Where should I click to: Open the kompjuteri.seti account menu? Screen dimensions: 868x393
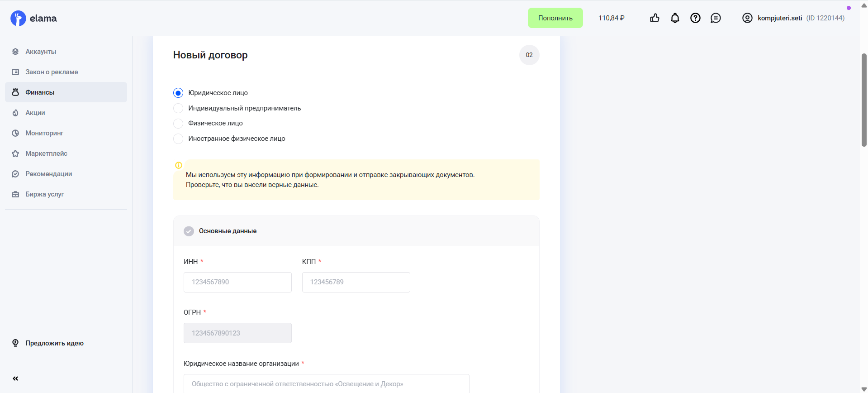(793, 18)
